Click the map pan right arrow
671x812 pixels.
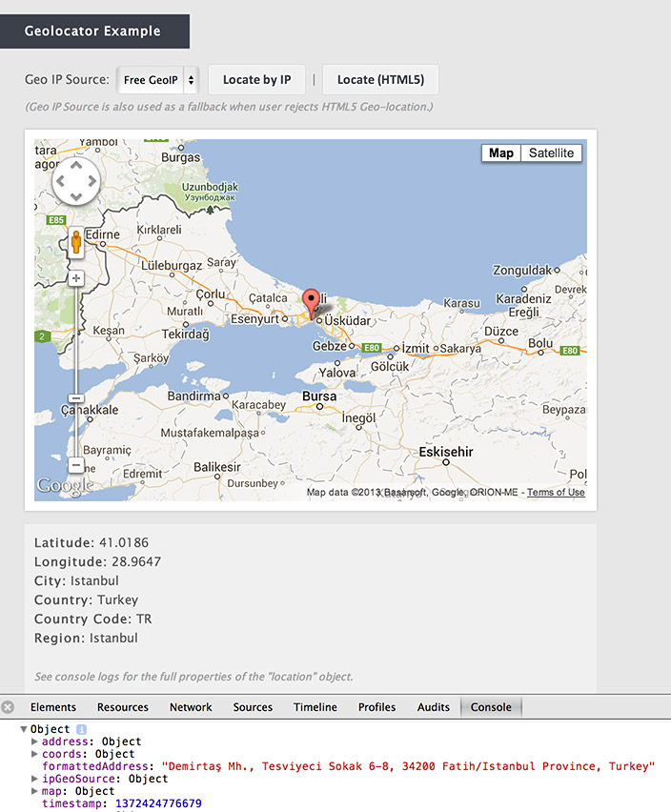coord(92,181)
